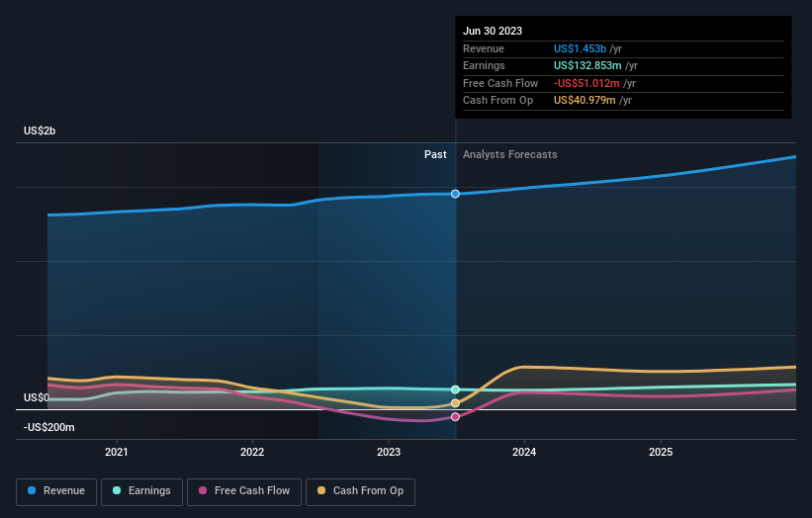
Task: Click the Analysts Forecasts label
Action: click(x=510, y=154)
